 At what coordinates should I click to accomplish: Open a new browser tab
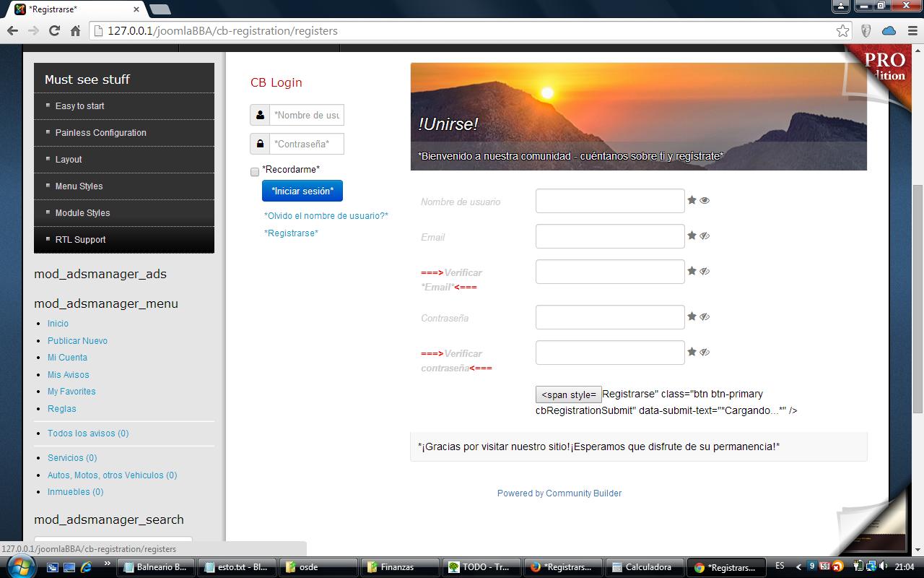(x=160, y=9)
